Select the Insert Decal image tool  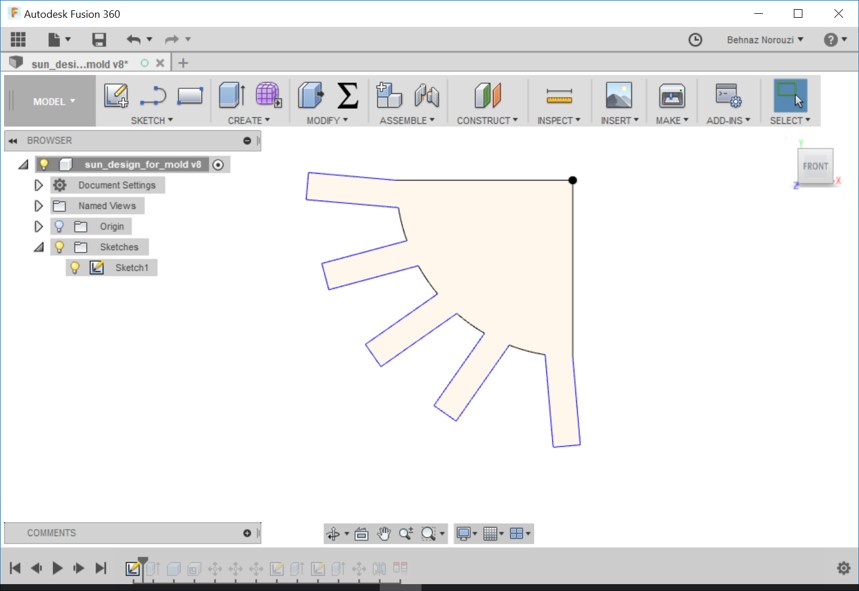pos(619,95)
